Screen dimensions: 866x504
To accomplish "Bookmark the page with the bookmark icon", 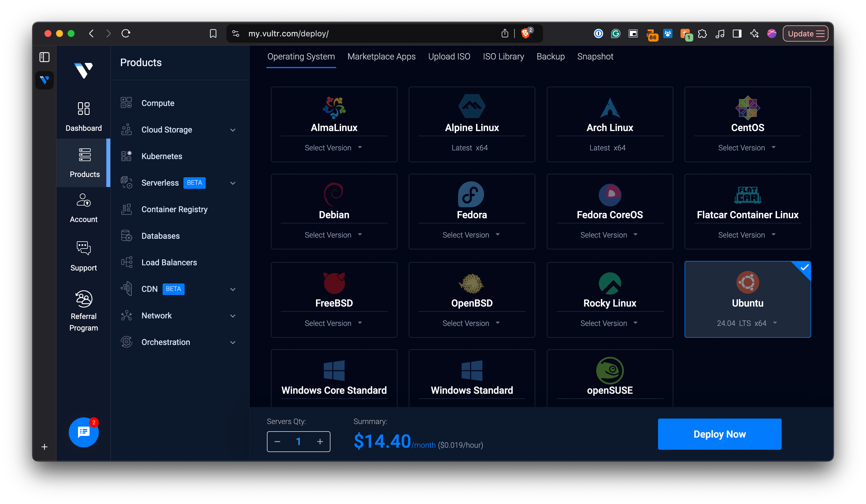I will point(213,33).
